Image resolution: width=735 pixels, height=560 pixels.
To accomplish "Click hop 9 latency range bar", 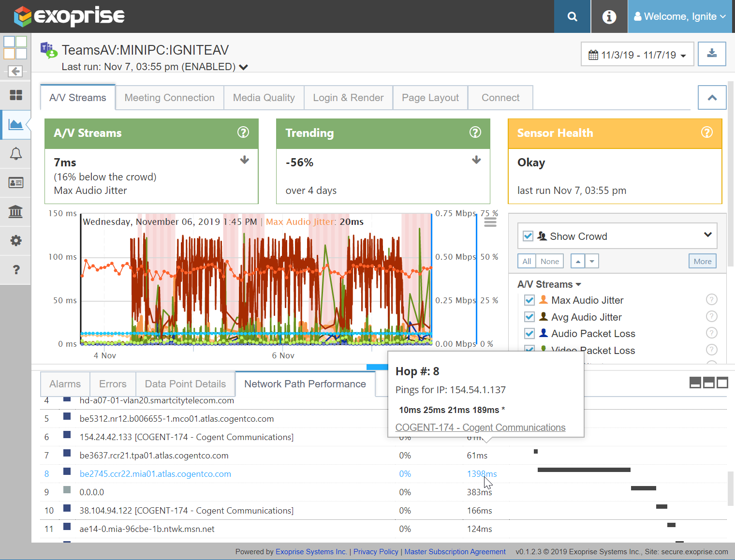I will click(644, 488).
